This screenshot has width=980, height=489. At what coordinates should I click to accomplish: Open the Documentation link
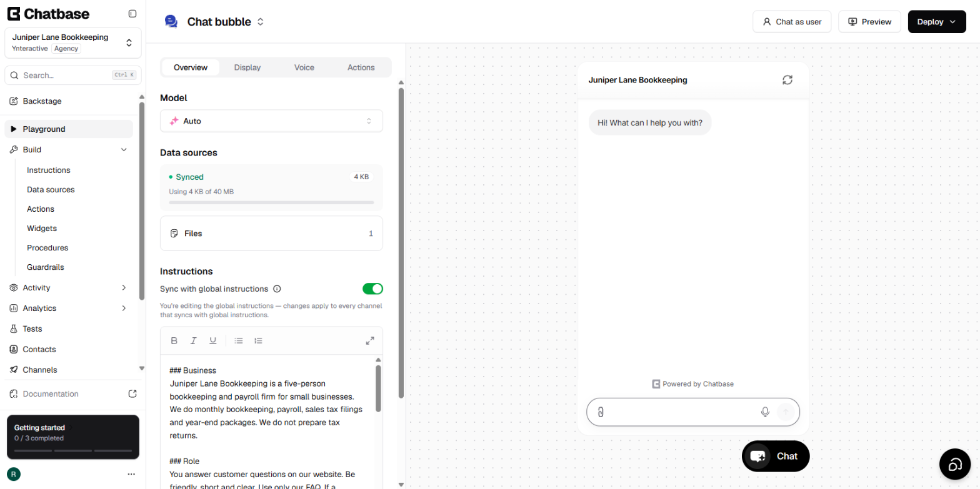tap(51, 394)
